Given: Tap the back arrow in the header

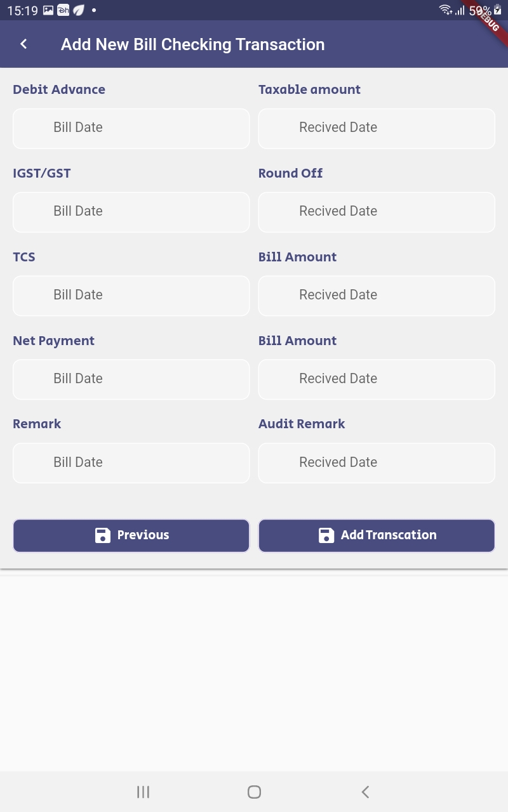Looking at the screenshot, I should pos(23,44).
